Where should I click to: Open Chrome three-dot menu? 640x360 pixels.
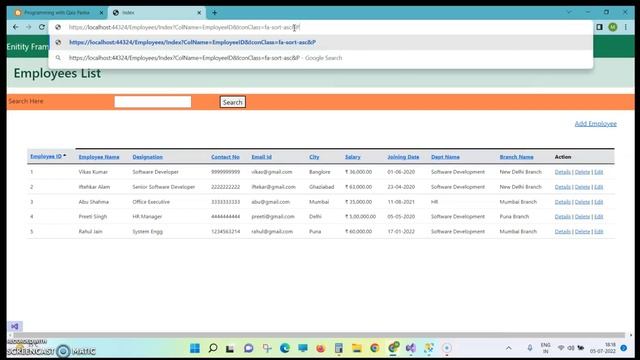click(x=626, y=27)
